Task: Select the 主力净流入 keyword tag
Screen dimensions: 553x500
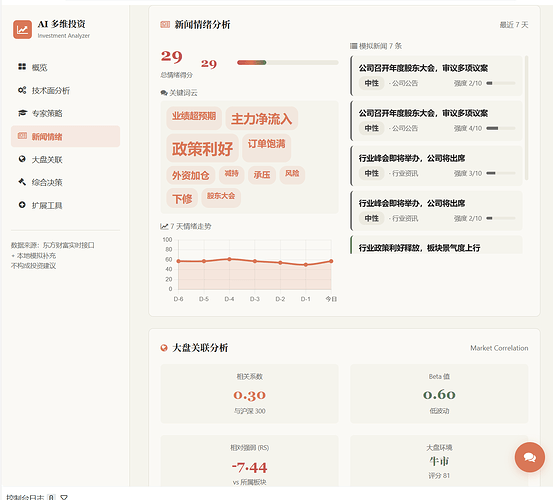Action: point(262,118)
